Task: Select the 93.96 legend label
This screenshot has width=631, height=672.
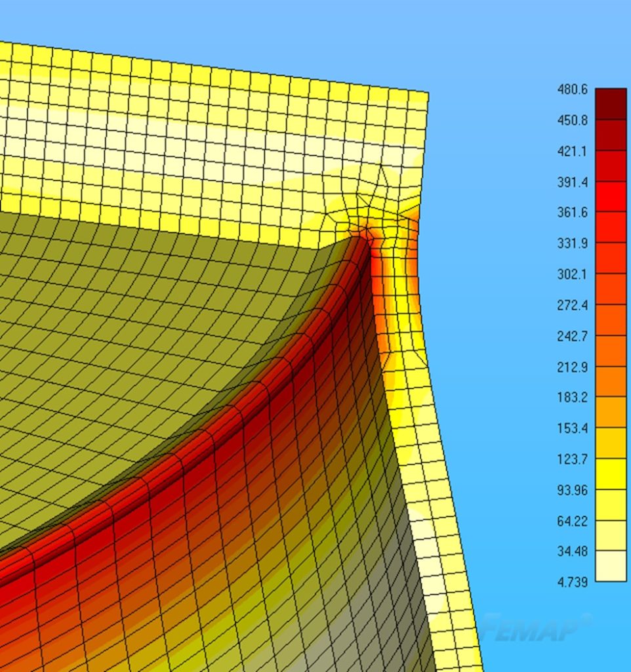Action: pos(573,490)
